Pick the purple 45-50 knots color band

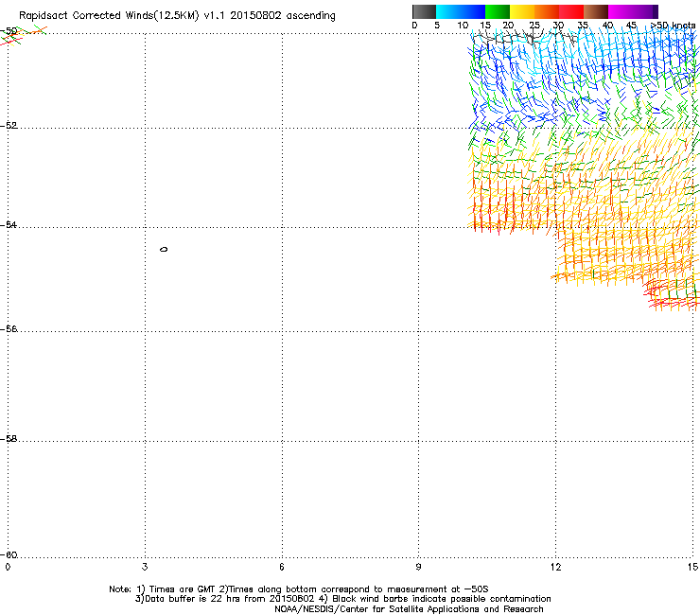coord(645,11)
